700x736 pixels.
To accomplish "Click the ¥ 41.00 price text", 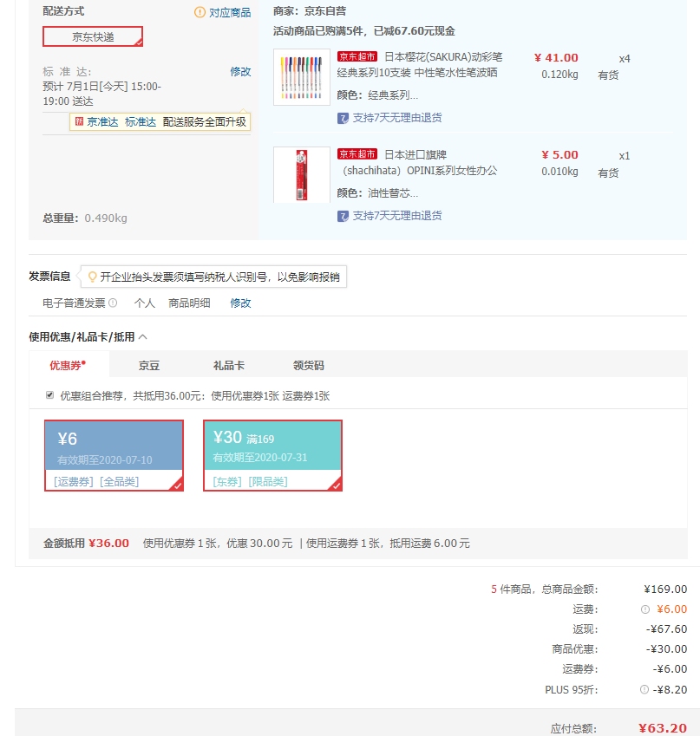I will click(556, 58).
